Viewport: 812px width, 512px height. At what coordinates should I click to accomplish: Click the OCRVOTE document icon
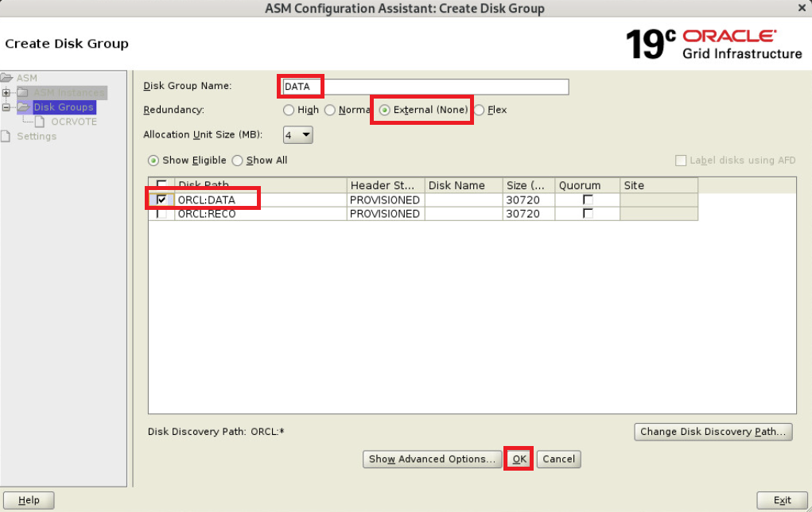tap(40, 122)
